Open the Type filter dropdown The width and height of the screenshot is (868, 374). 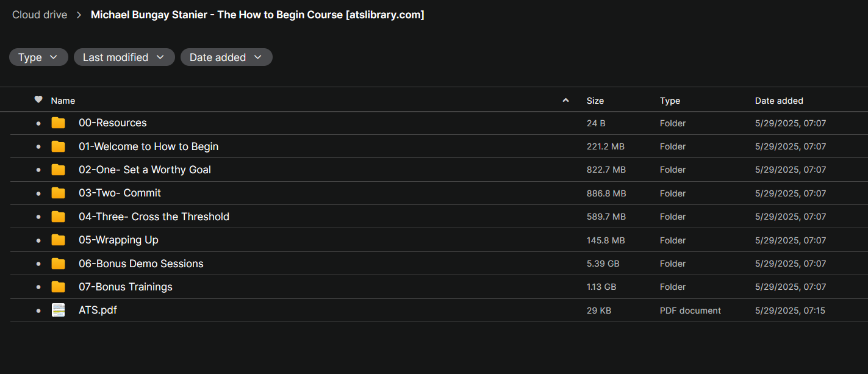38,57
